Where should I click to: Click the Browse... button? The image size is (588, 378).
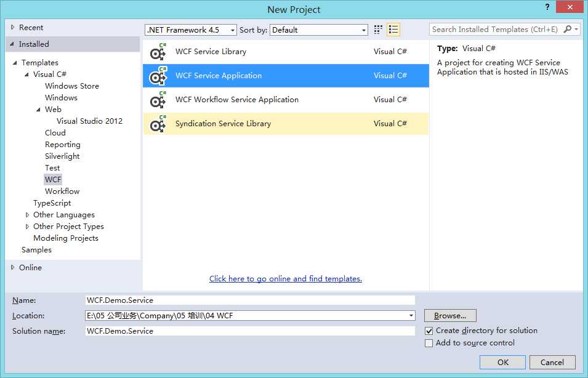click(x=450, y=316)
